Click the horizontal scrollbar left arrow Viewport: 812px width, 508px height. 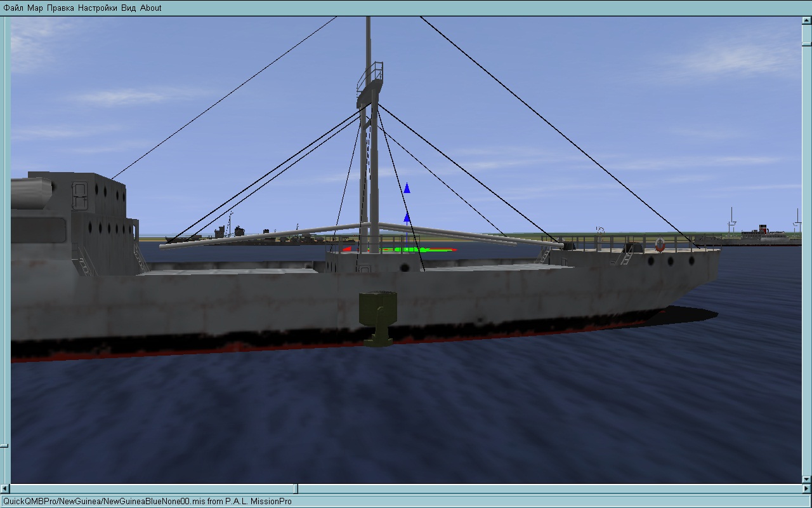[4, 489]
